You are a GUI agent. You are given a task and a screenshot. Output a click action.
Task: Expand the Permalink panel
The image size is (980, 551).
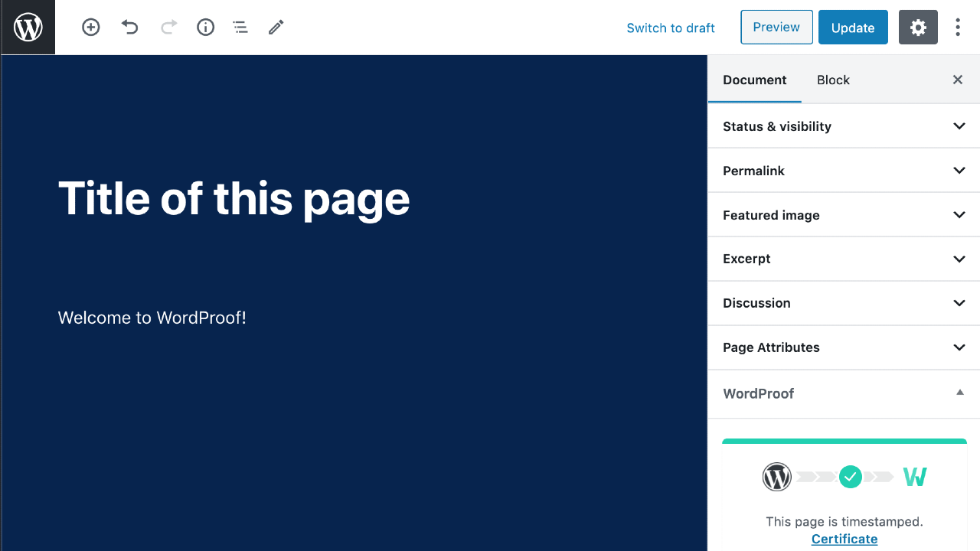tap(844, 171)
